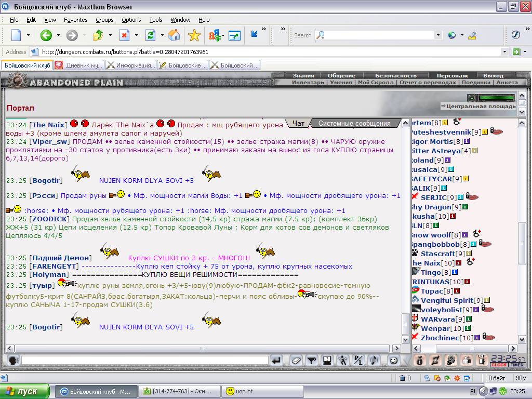Send chat message with enter arrow button
The height and width of the screenshot is (399, 532).
(x=276, y=361)
